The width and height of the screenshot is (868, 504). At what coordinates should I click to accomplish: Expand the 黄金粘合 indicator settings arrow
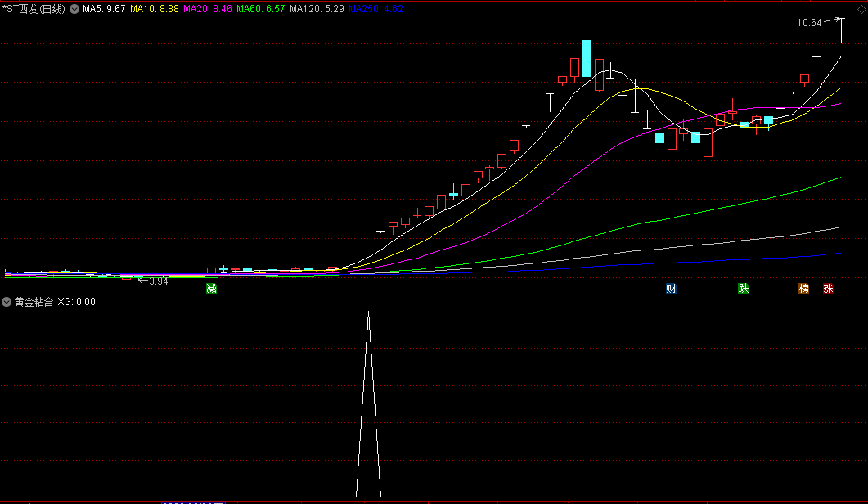(x=7, y=302)
